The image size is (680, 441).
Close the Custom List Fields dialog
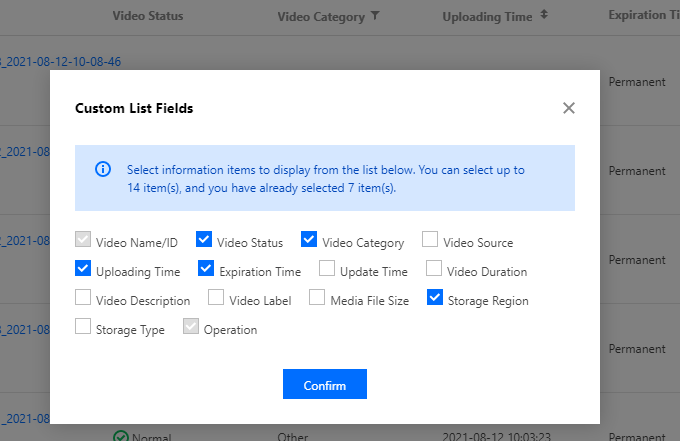[x=569, y=108]
